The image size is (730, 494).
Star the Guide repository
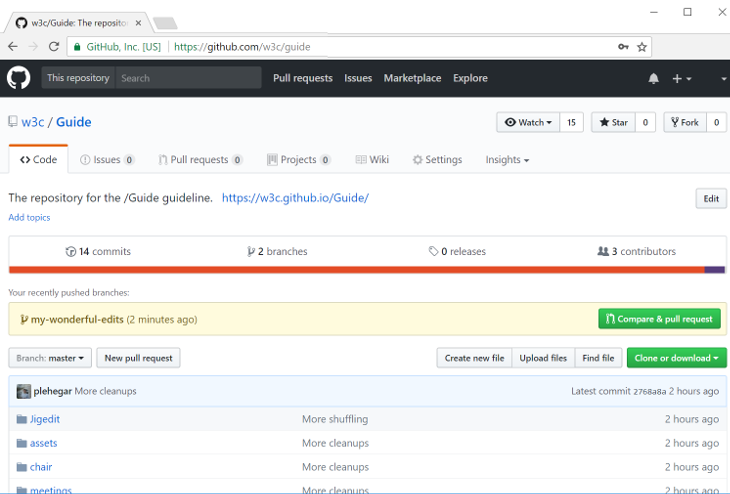pyautogui.click(x=613, y=122)
